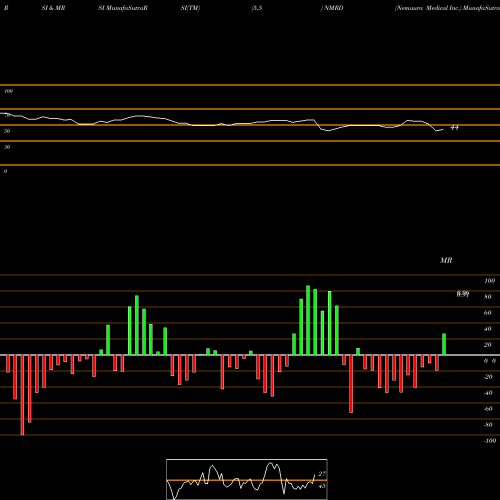Click the '27' value in mini chart

[x=322, y=474]
